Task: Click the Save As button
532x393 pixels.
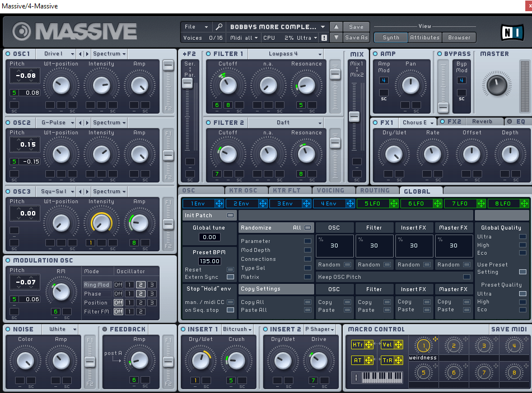Action: click(356, 38)
